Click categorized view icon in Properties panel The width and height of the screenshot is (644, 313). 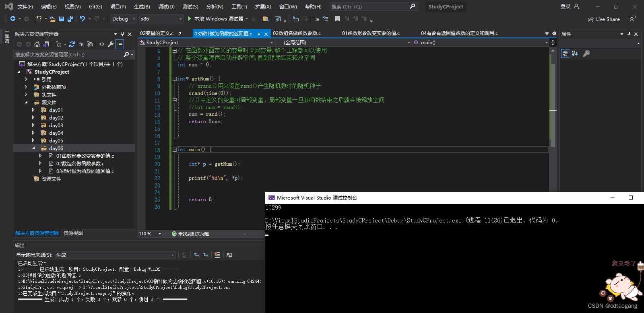566,54
